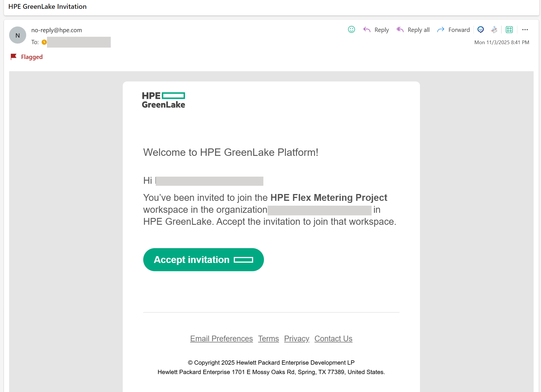The height and width of the screenshot is (392, 541).
Task: Click the Forward button label
Action: click(x=459, y=30)
